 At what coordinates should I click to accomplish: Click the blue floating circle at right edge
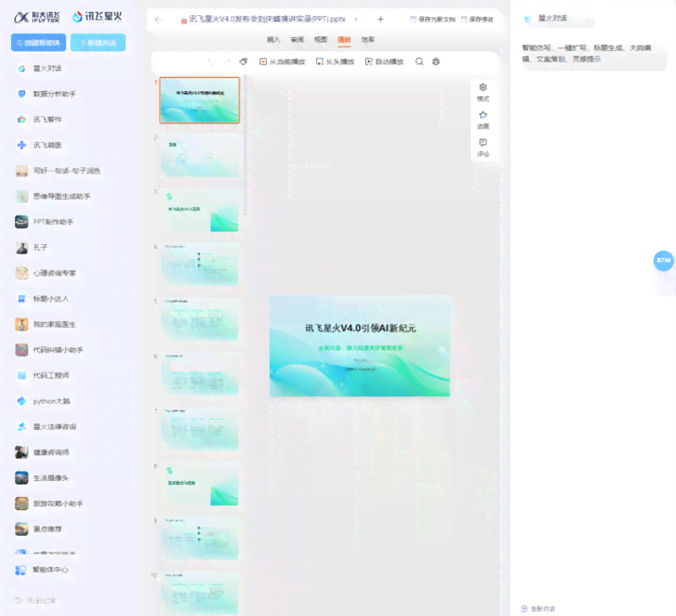[663, 260]
